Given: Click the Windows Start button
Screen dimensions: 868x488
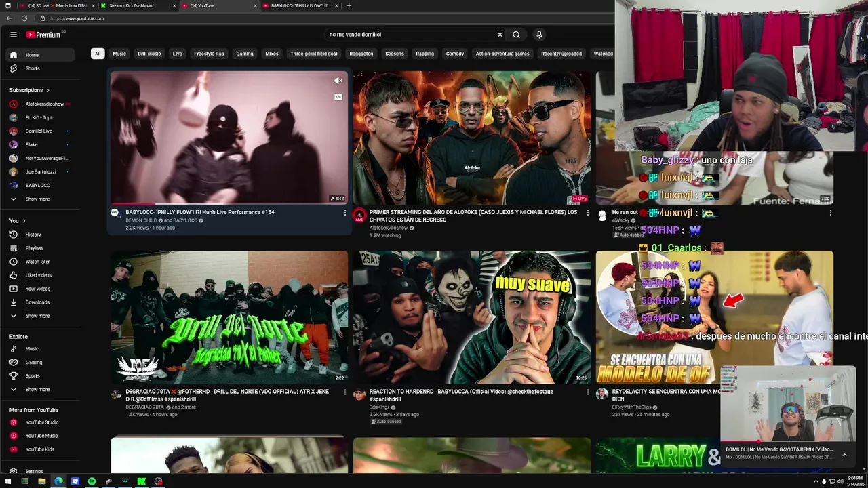Looking at the screenshot, I should (x=8, y=481).
